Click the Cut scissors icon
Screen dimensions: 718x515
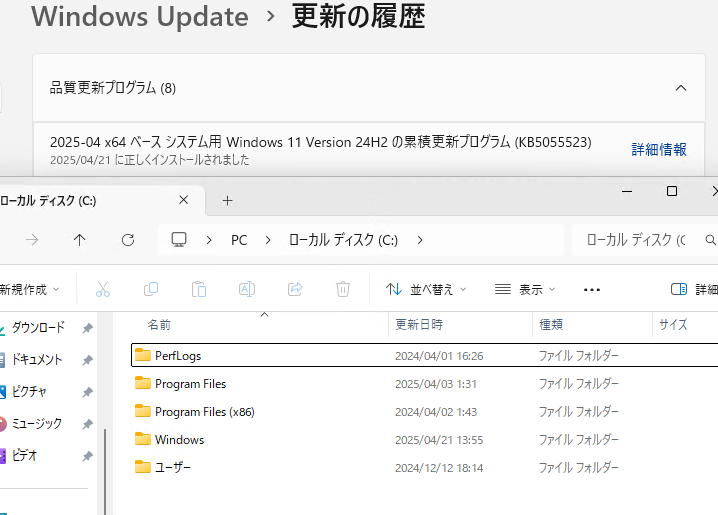103,289
